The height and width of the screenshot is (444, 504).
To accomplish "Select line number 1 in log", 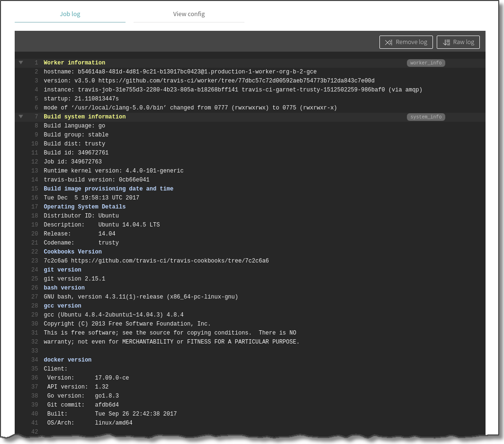I will coord(36,63).
